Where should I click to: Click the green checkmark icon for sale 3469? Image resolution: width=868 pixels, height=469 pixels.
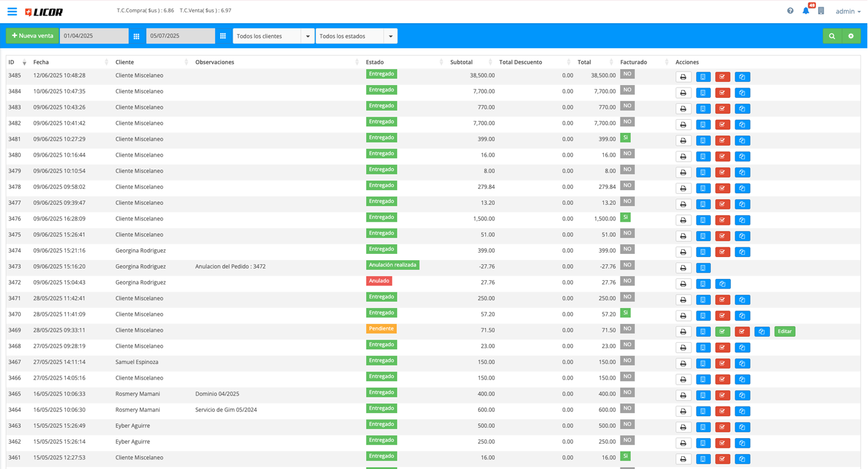coord(722,332)
